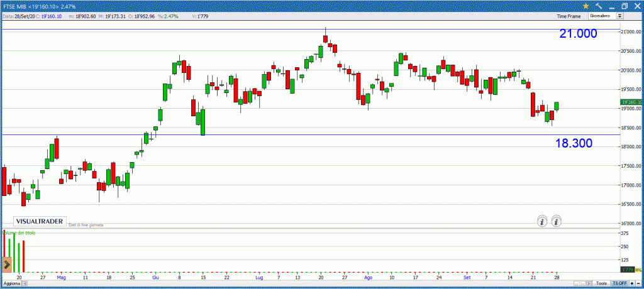Click 'Volume del titolo' label

pyautogui.click(x=19, y=232)
